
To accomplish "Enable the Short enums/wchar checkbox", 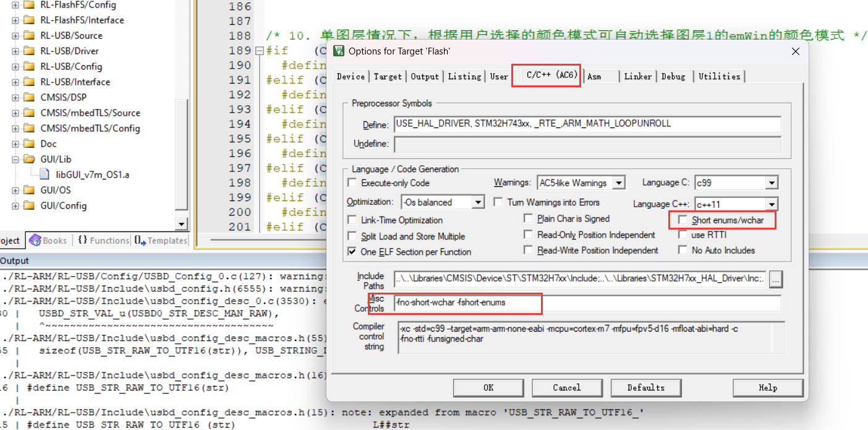I will pos(683,220).
